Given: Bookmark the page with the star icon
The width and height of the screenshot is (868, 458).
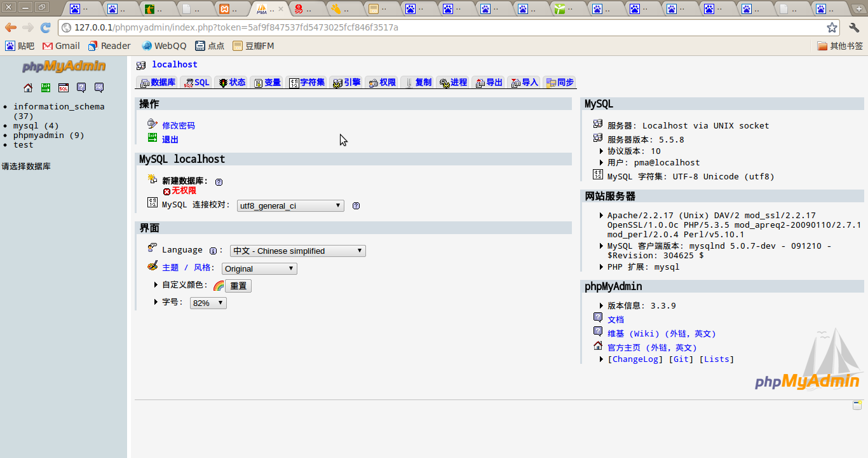Looking at the screenshot, I should [x=832, y=27].
